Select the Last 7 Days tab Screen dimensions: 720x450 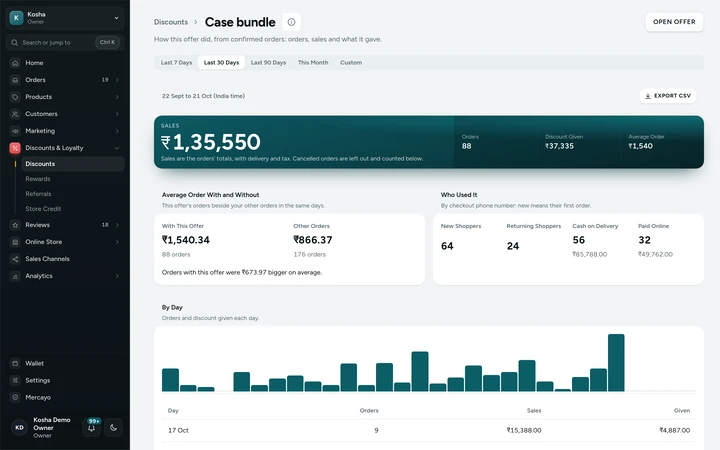pyautogui.click(x=176, y=62)
